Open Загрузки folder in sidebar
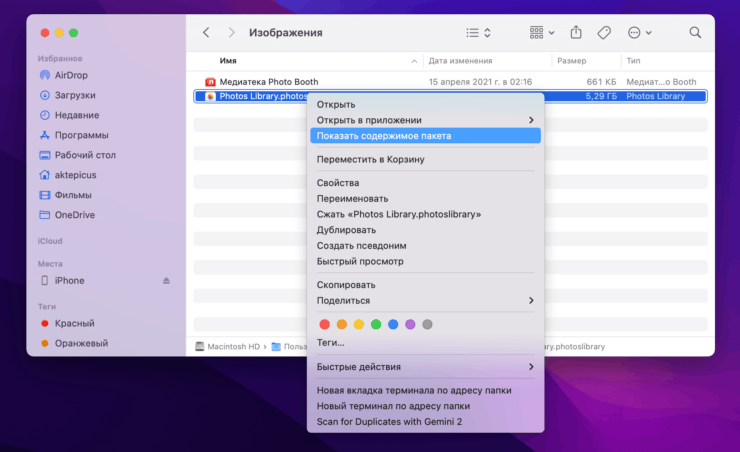 coord(75,95)
